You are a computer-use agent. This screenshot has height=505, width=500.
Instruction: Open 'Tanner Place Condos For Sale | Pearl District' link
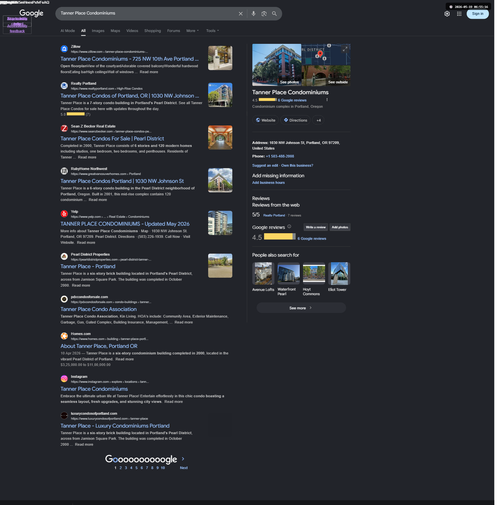tap(112, 138)
